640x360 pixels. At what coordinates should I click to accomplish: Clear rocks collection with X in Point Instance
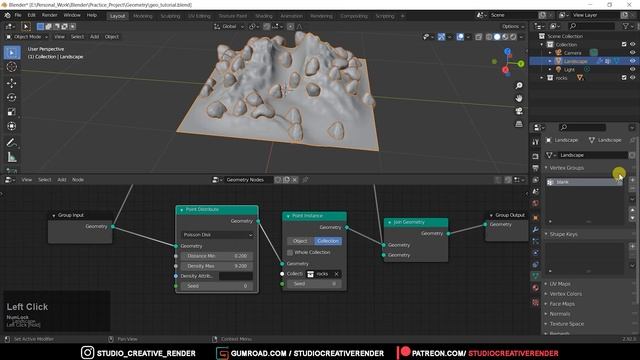pos(337,274)
